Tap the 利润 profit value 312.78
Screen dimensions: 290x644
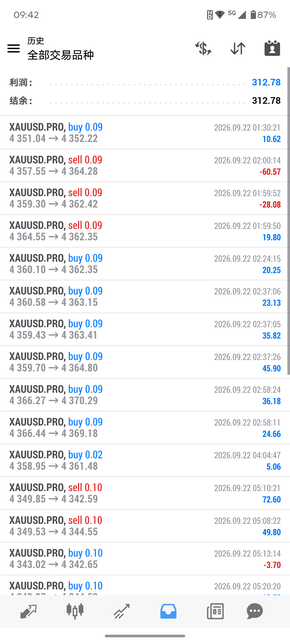[266, 82]
